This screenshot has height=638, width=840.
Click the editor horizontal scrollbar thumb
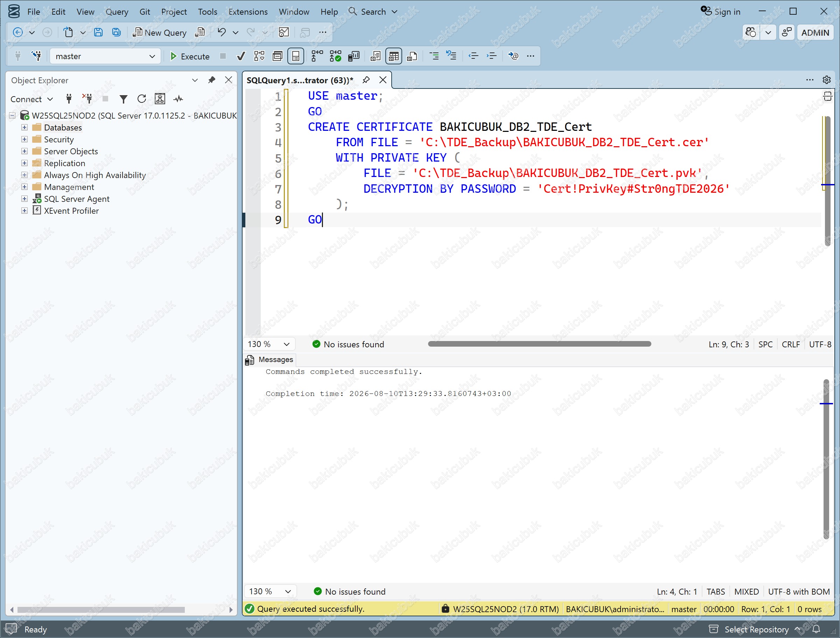click(539, 344)
